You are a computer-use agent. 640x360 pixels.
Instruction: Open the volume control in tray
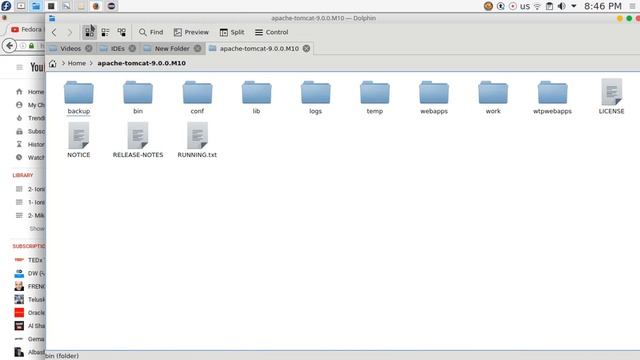pyautogui.click(x=562, y=6)
